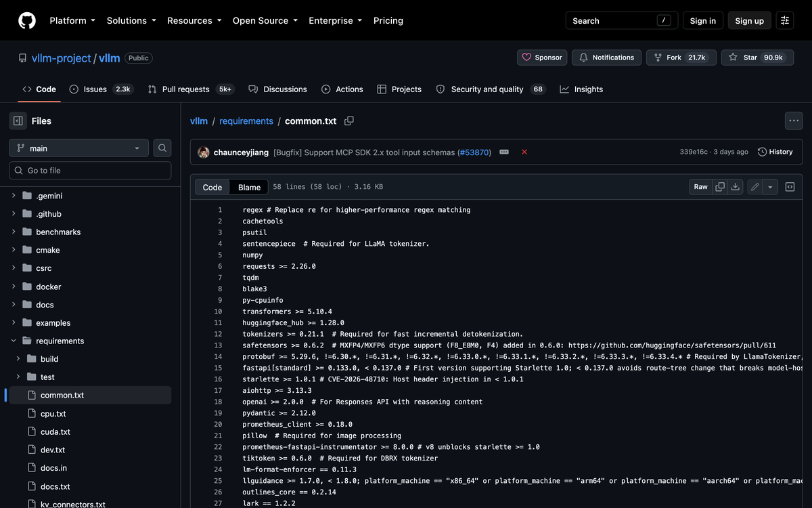This screenshot has width=812, height=508.
Task: Expand commit message ellipsis
Action: [x=504, y=152]
